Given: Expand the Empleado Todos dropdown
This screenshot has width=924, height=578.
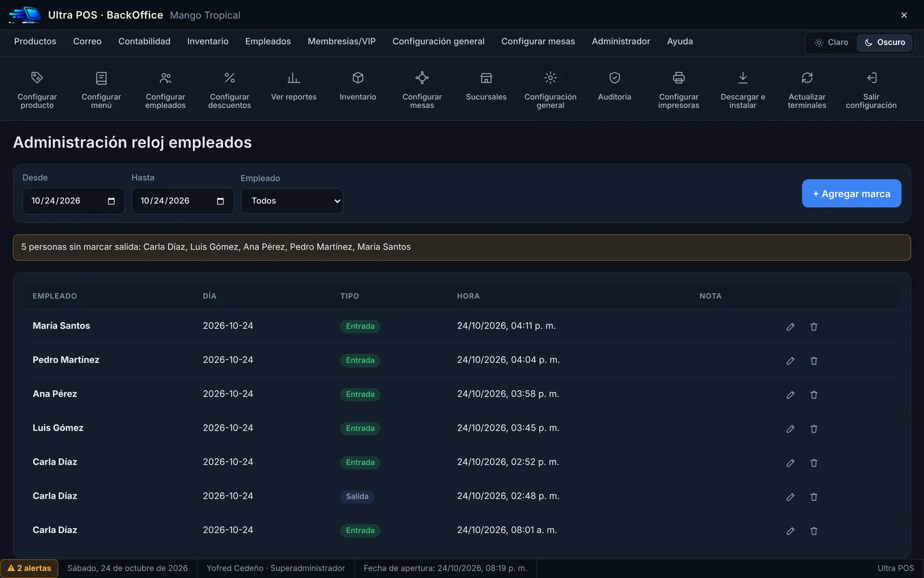Looking at the screenshot, I should click(292, 201).
